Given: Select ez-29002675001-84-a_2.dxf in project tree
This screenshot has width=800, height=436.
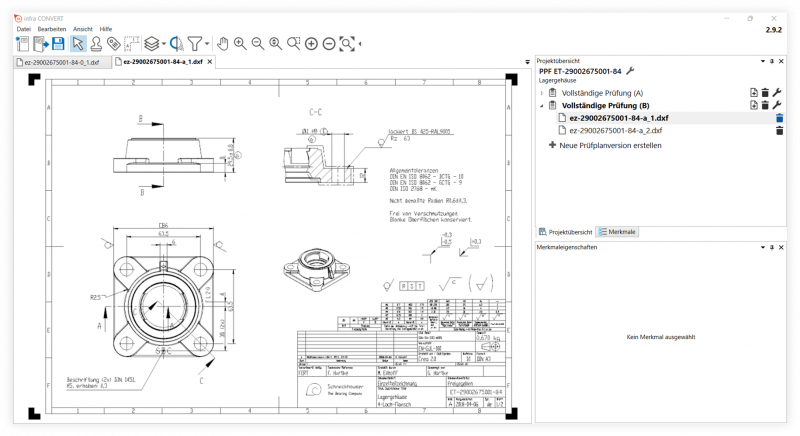Looking at the screenshot, I should (x=615, y=131).
